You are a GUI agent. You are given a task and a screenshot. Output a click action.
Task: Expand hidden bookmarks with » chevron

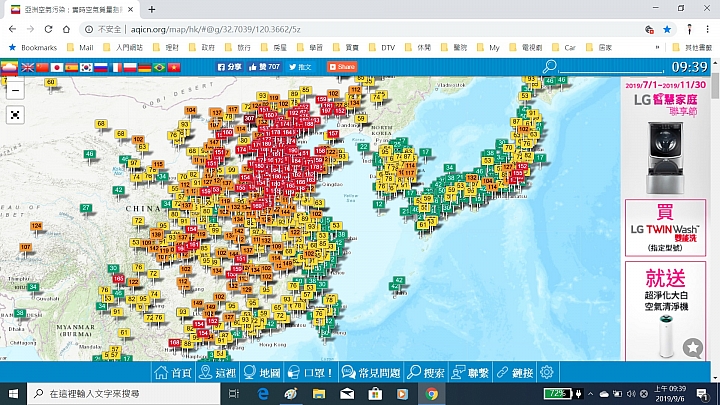pos(658,47)
